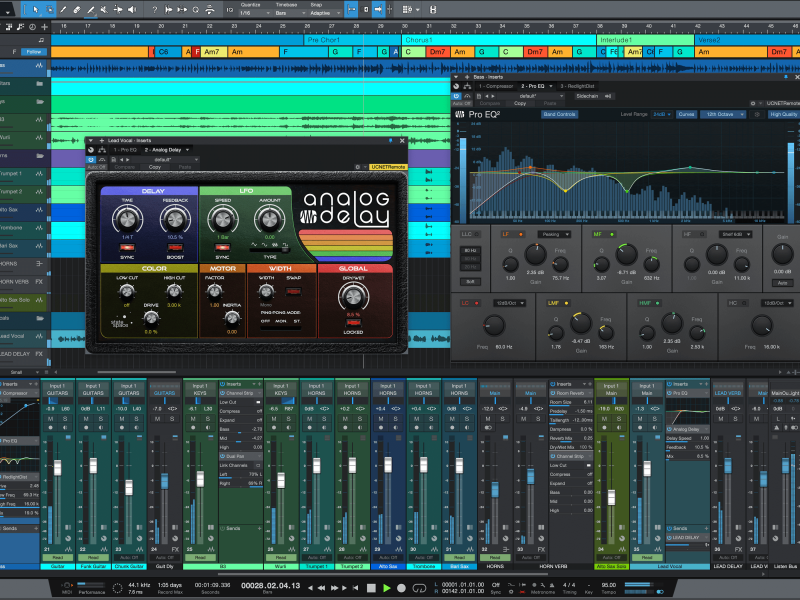Toggle the Boost switch under Feedback
Image resolution: width=800 pixels, height=600 pixels.
pyautogui.click(x=175, y=247)
